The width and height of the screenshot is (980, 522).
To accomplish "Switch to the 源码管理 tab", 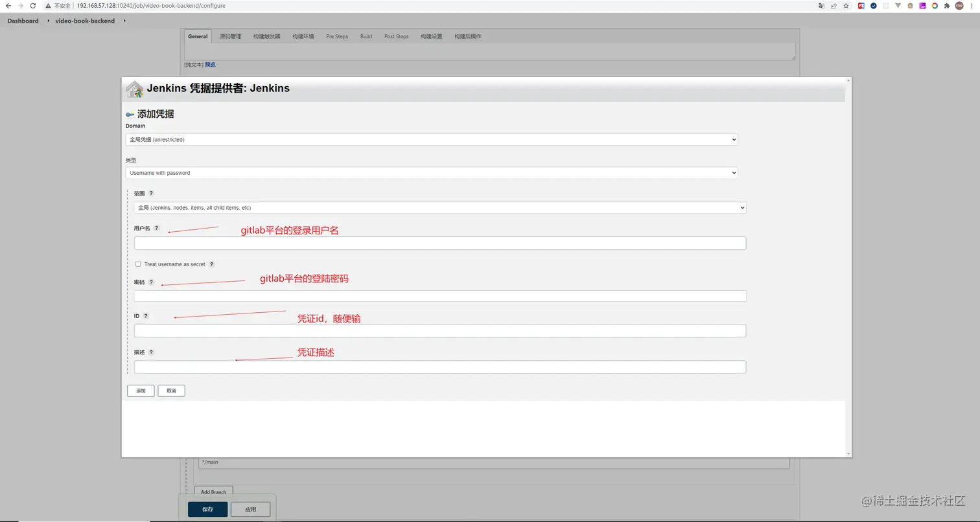I will pyautogui.click(x=230, y=36).
